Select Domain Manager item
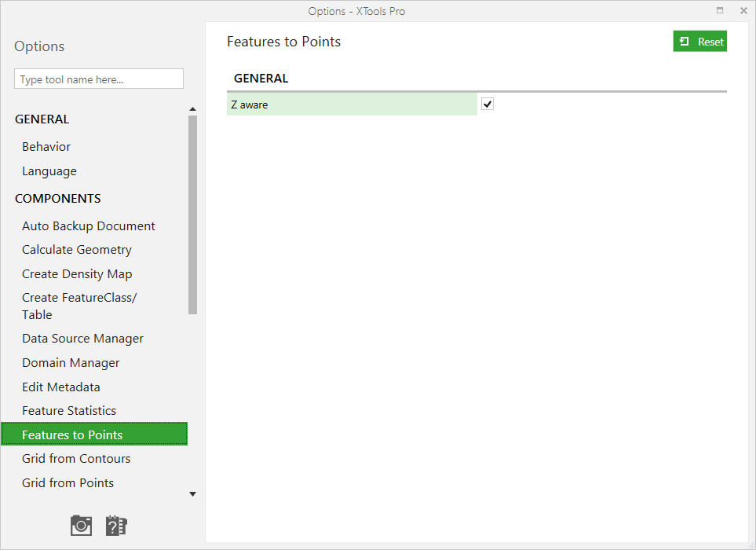The image size is (756, 550). click(x=71, y=363)
